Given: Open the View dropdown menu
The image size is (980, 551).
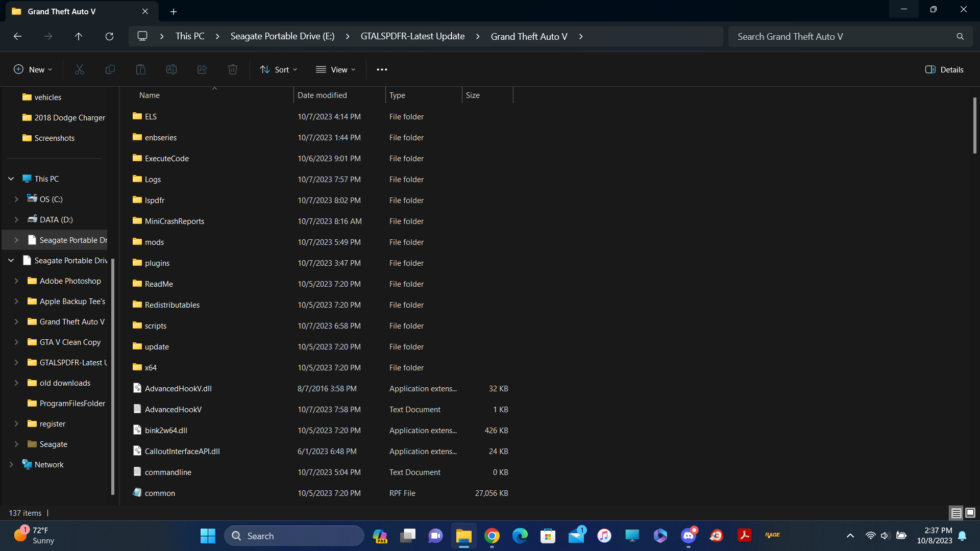Looking at the screenshot, I should tap(335, 70).
